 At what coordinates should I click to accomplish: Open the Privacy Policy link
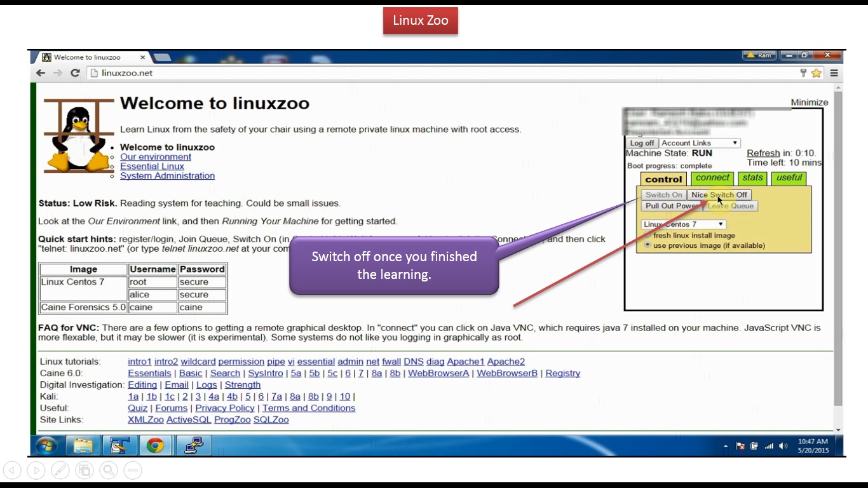pos(225,408)
